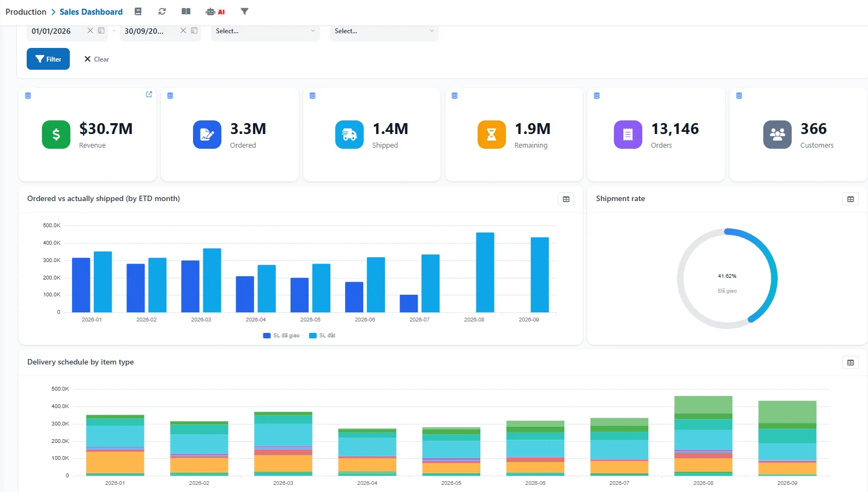Open the Revenue card external link
The width and height of the screenshot is (868, 492).
click(x=149, y=94)
